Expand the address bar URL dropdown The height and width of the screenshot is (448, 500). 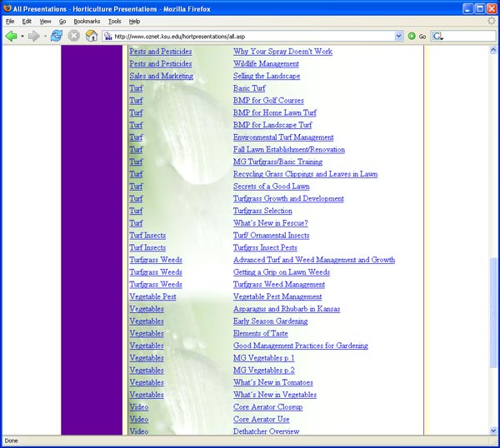tap(398, 36)
